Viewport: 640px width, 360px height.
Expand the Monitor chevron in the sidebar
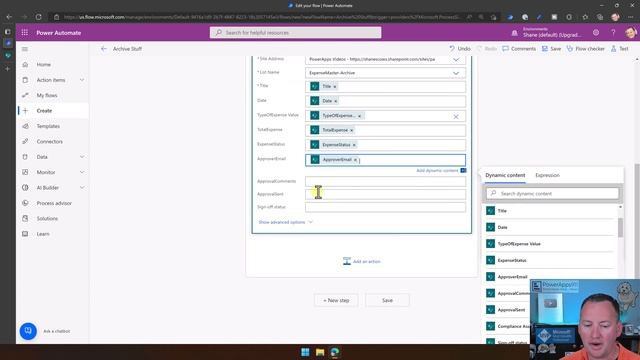(x=82, y=172)
